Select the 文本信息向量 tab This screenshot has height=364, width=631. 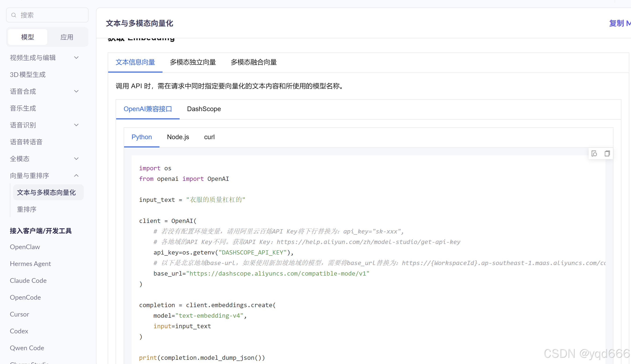point(135,62)
